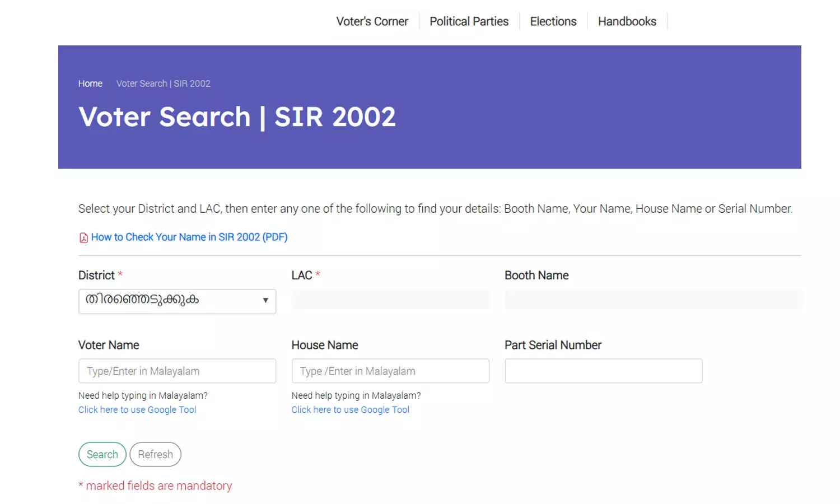Viewport: 840px width, 504px height.
Task: Click the red PDF file icon
Action: [83, 238]
